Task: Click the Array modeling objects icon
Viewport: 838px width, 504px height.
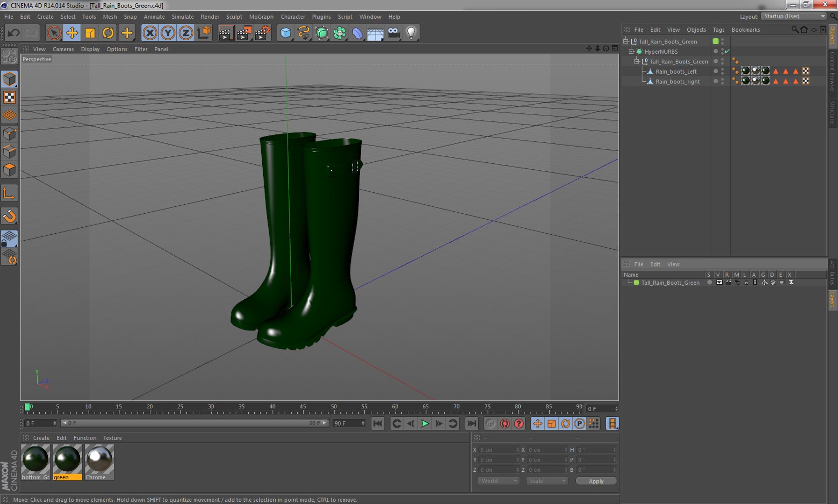Action: tap(340, 33)
